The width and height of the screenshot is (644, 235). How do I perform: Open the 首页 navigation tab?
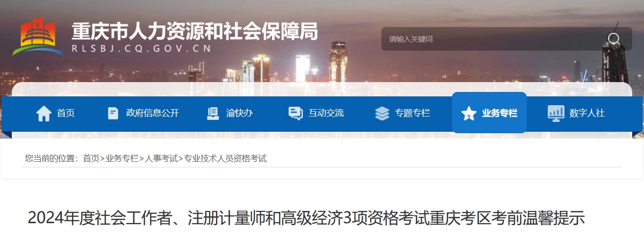click(66, 113)
